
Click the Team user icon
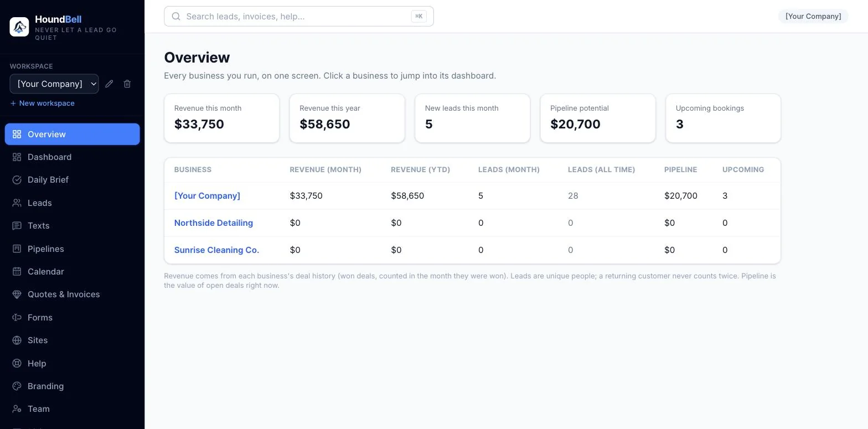(17, 409)
